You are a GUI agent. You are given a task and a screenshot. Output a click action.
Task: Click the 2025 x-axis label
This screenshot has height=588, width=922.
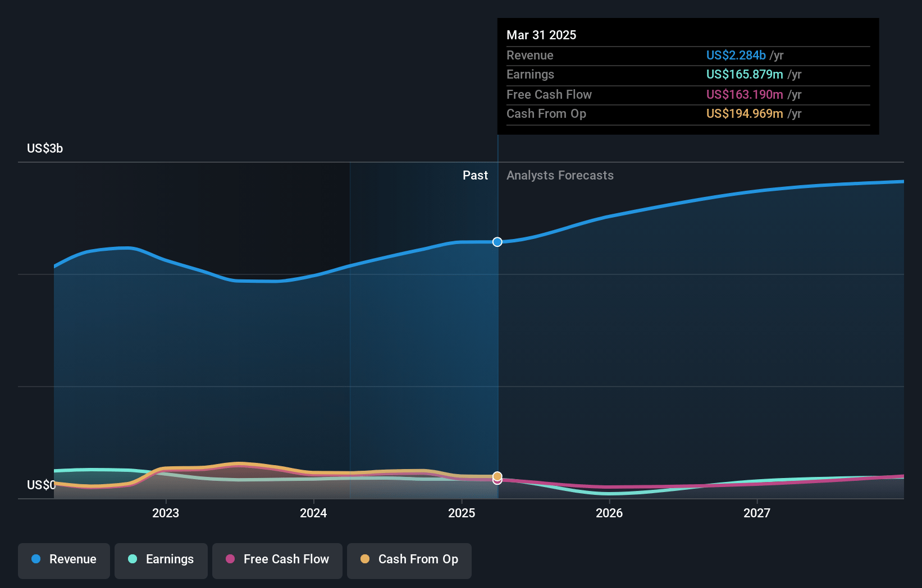[x=462, y=513]
